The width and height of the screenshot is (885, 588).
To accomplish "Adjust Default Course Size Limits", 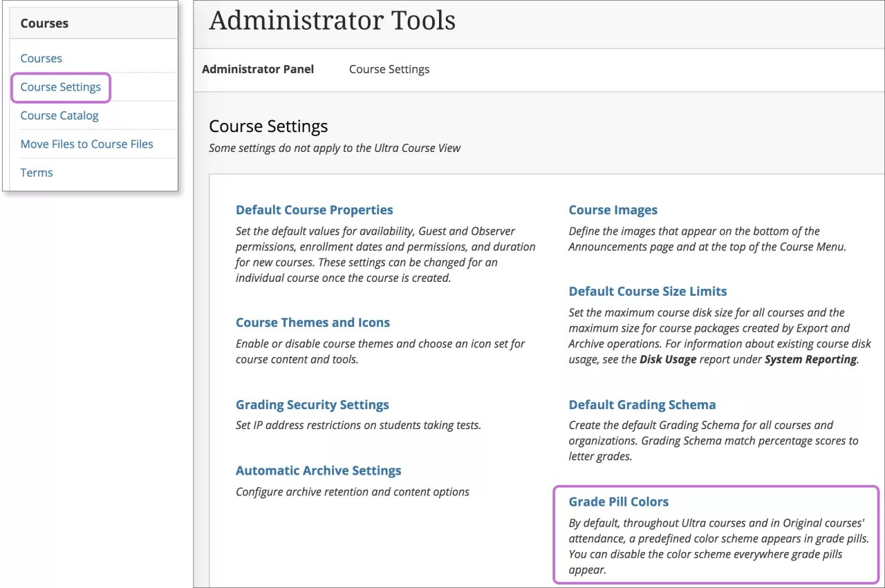I will coord(647,291).
